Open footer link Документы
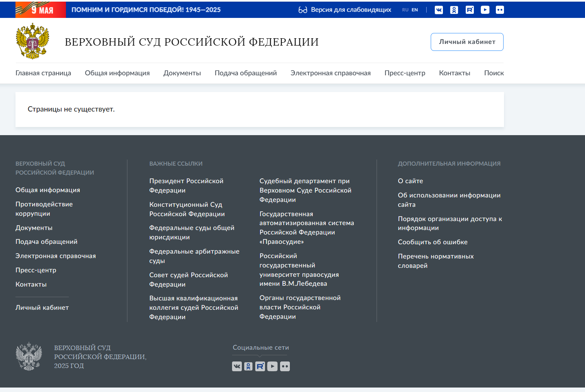Viewport: 585px width, 392px height. (34, 228)
